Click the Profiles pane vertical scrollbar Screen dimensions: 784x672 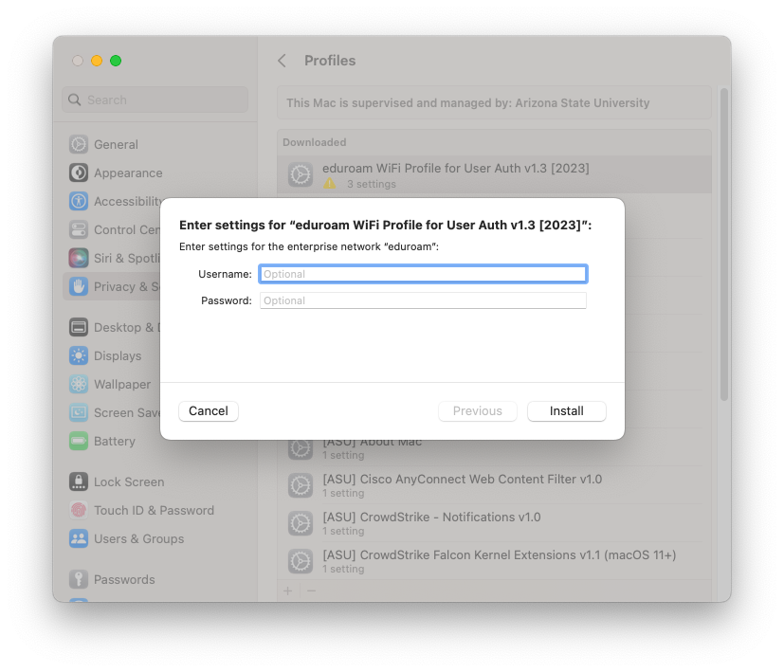click(724, 244)
